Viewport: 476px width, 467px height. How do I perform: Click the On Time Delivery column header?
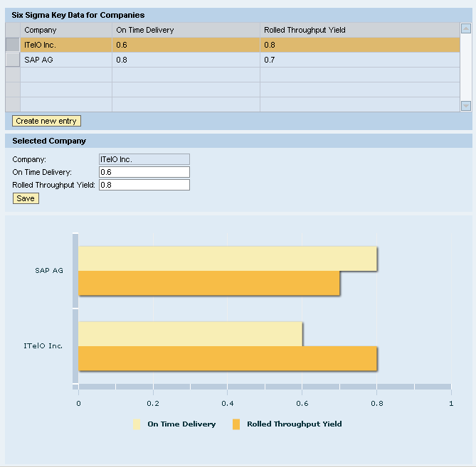pos(185,30)
